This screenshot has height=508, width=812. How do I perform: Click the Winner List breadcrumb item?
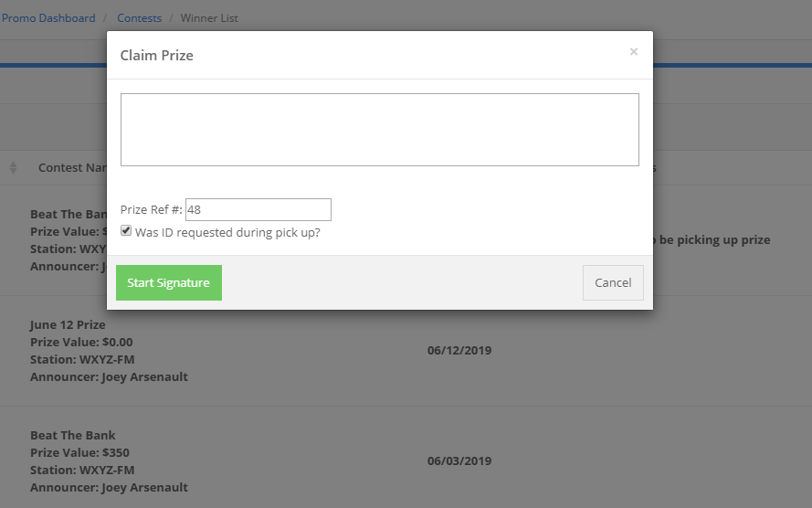click(x=209, y=18)
